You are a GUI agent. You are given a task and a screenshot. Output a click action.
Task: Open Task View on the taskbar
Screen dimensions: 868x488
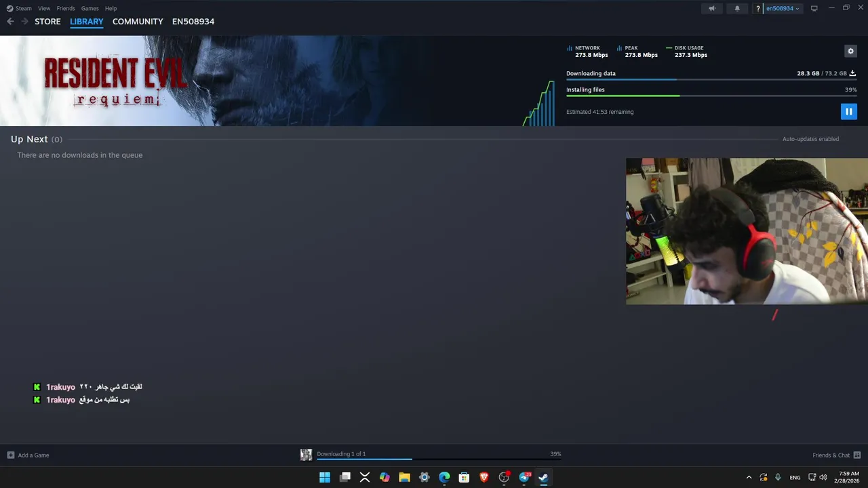(x=345, y=477)
